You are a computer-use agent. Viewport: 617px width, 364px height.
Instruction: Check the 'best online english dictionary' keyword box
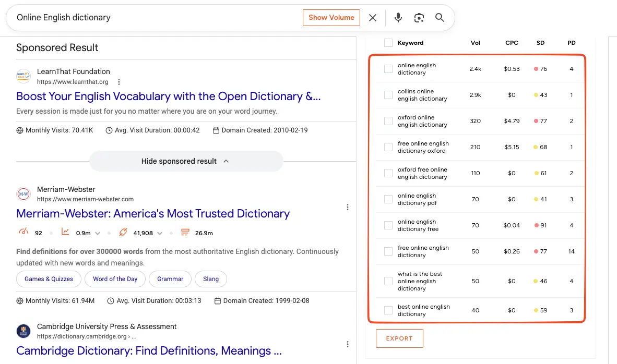388,310
